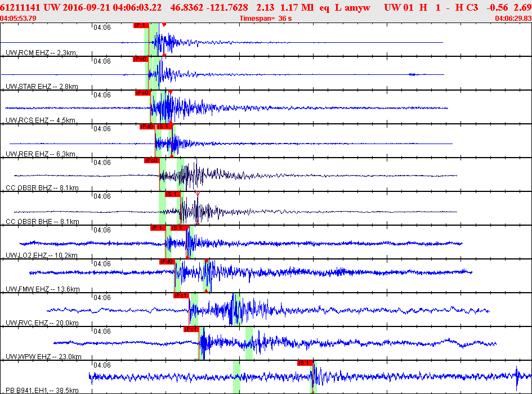Select the iPc0 pick flag on CC OBSR BHZ trace
The width and height of the screenshot is (532, 394).
tap(151, 160)
